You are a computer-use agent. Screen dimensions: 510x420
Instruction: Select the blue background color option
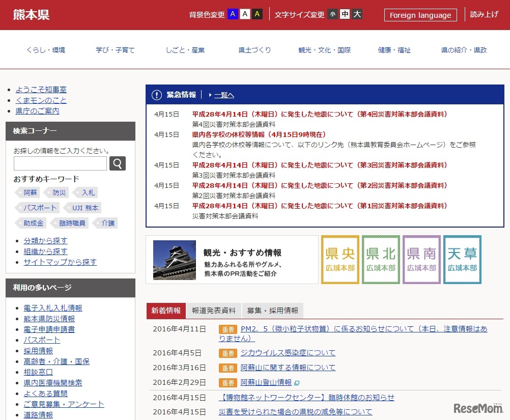(x=233, y=14)
